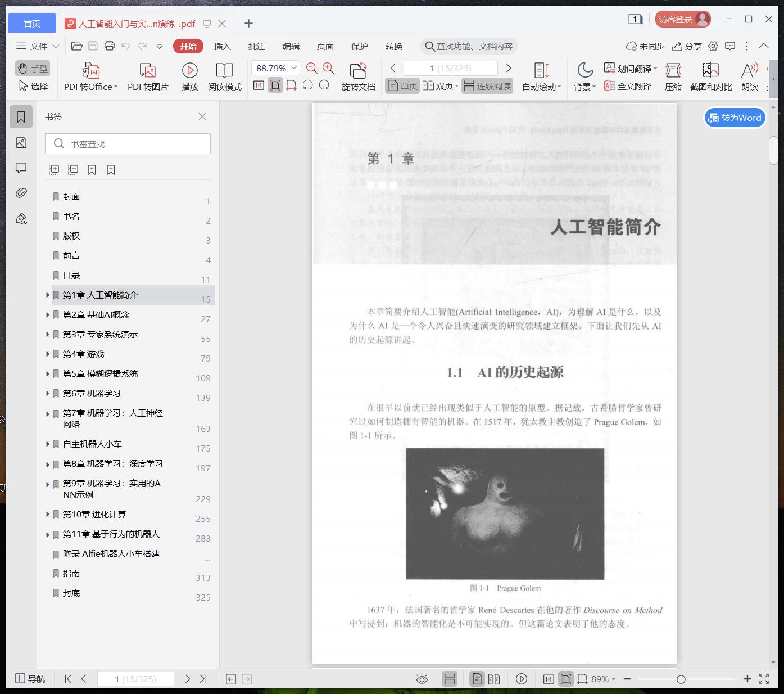The image size is (784, 694).
Task: Toggle continuous reading mode
Action: 487,86
